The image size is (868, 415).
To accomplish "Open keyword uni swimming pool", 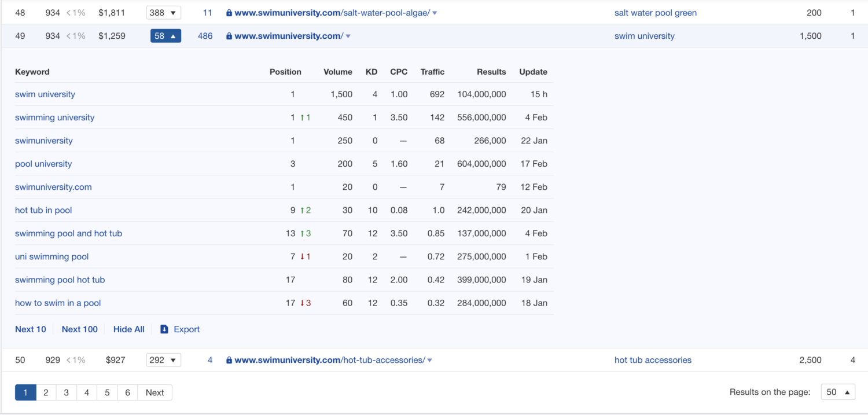I will tap(52, 256).
